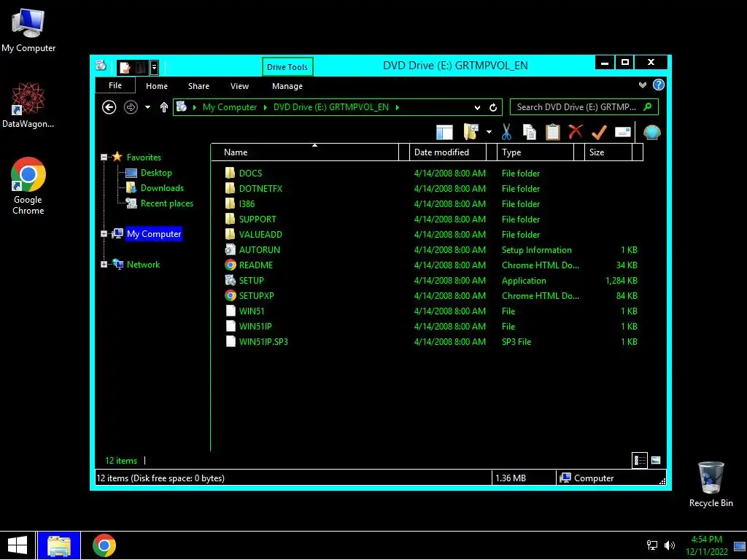This screenshot has width=747, height=560.
Task: Sort by the Size column header
Action: tap(608, 152)
